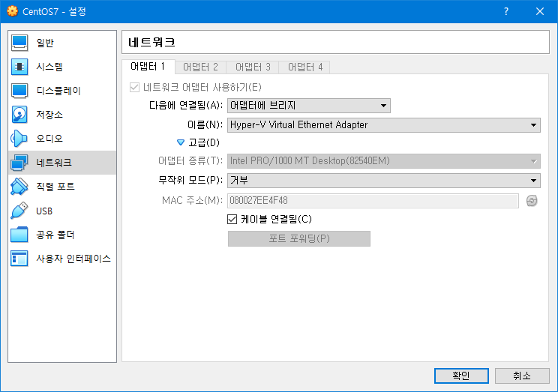
Task: Switch to 어댑터 1 tab
Action: click(x=148, y=67)
